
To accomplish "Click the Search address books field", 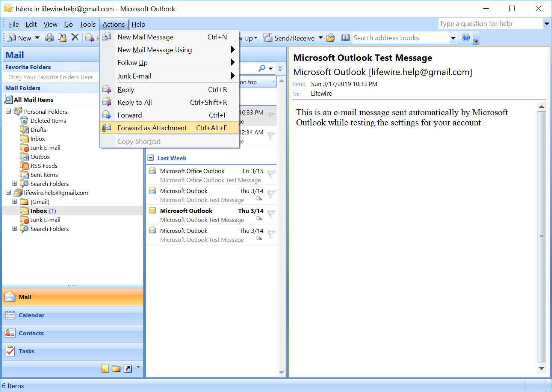I will [x=400, y=38].
